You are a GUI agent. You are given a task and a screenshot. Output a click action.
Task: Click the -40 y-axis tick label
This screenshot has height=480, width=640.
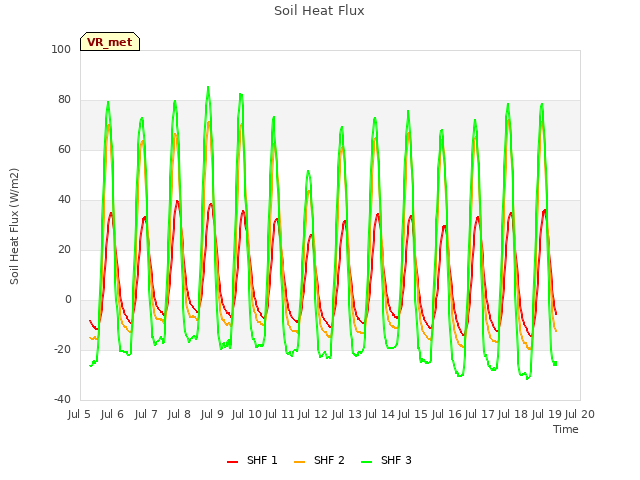tap(62, 399)
